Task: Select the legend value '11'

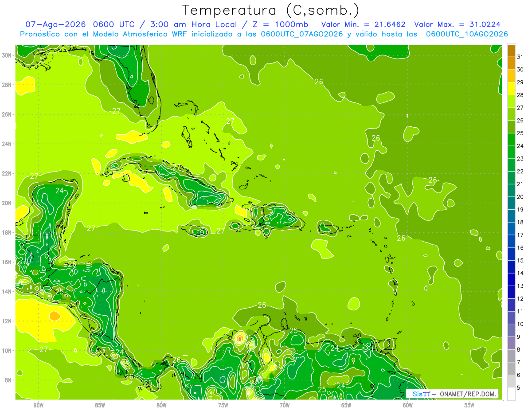Action: [520, 311]
